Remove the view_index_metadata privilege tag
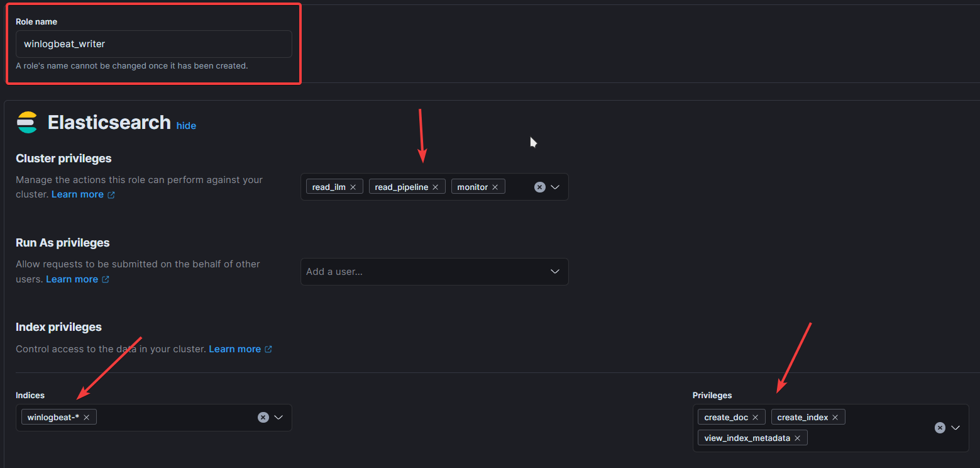Screen dimensions: 980x468 click(797, 438)
